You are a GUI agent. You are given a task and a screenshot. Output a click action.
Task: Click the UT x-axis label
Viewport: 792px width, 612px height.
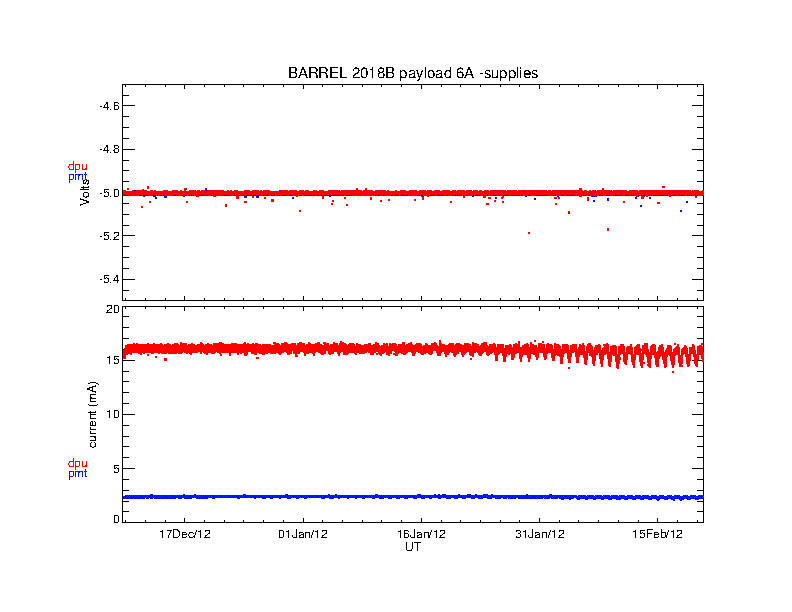[413, 547]
